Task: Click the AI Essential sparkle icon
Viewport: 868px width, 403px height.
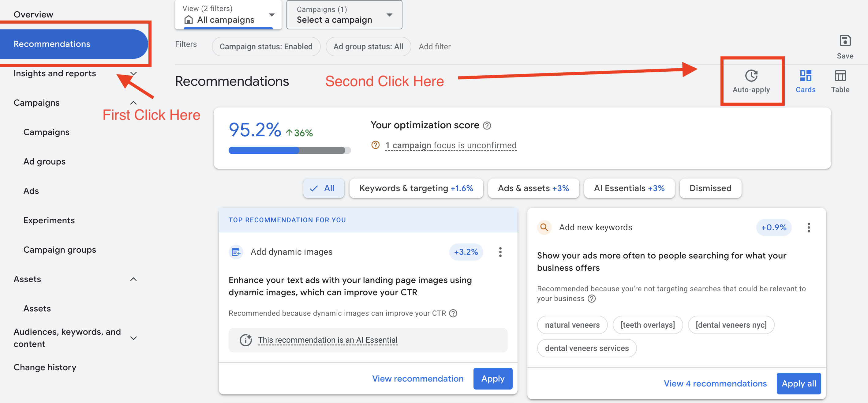Action: click(246, 340)
